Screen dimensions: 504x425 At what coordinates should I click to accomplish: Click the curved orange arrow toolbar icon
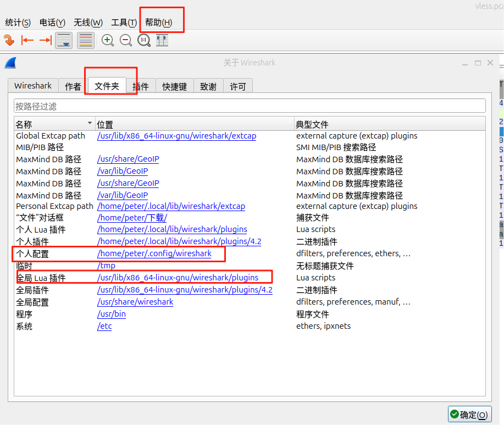[x=9, y=40]
